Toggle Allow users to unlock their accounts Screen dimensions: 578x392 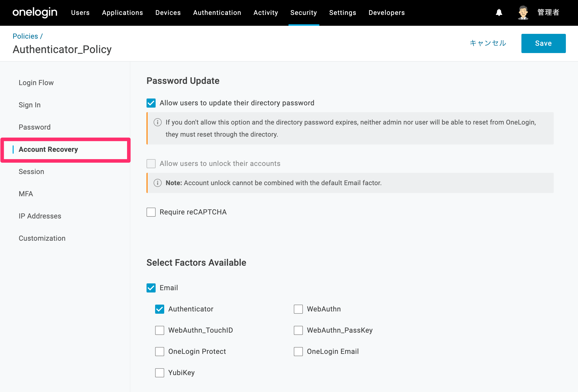tap(151, 164)
